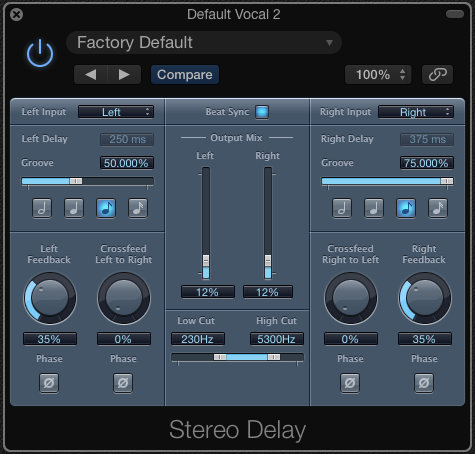
Task: Click the Low Cut 230Hz value field
Action: pos(198,339)
